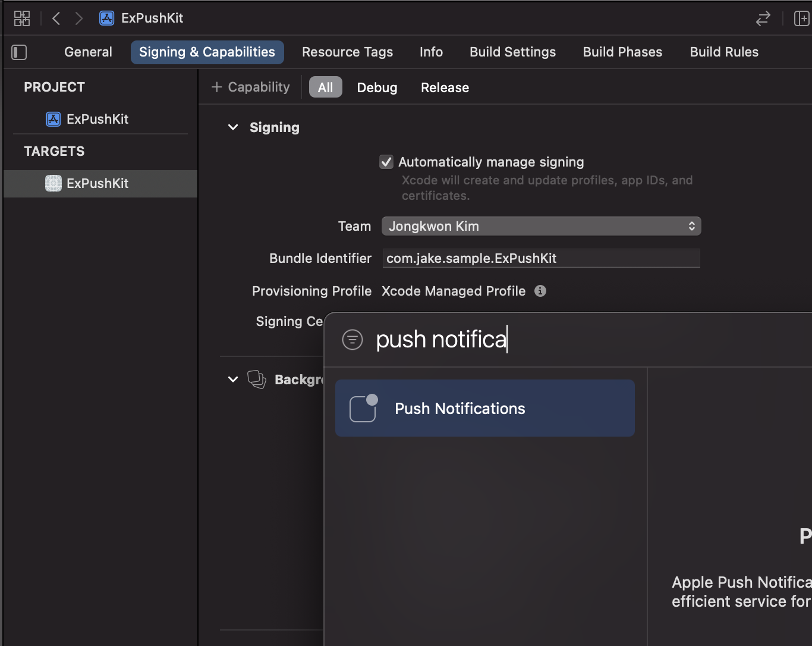The image size is (812, 646).
Task: Select the Release configuration filter
Action: pyautogui.click(x=445, y=87)
